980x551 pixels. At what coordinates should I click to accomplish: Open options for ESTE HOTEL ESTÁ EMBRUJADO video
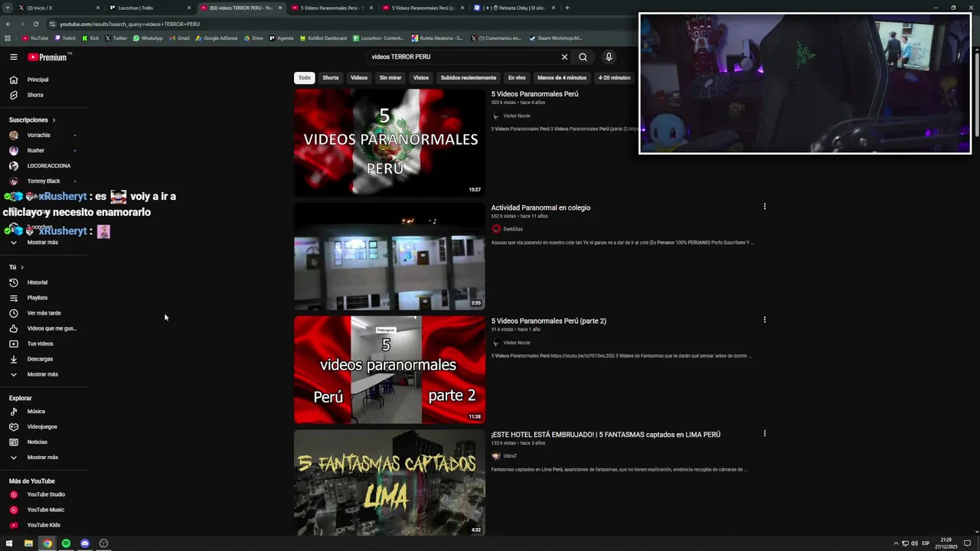click(x=764, y=433)
